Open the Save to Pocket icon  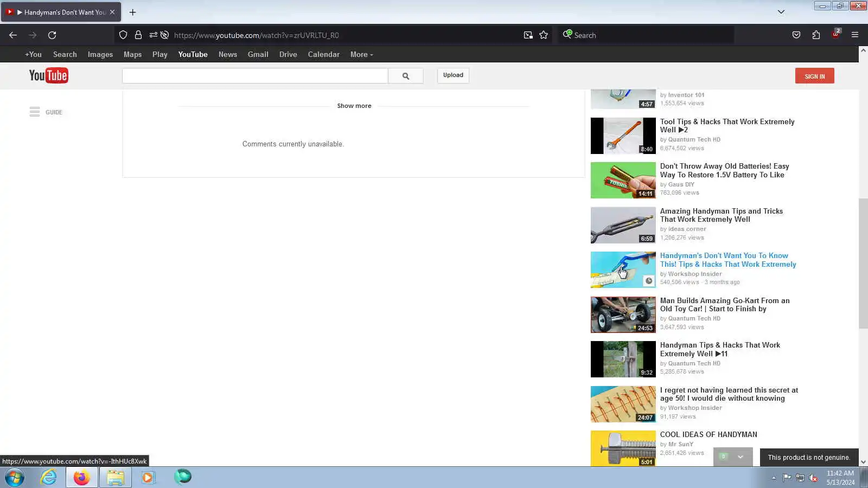[x=796, y=35]
